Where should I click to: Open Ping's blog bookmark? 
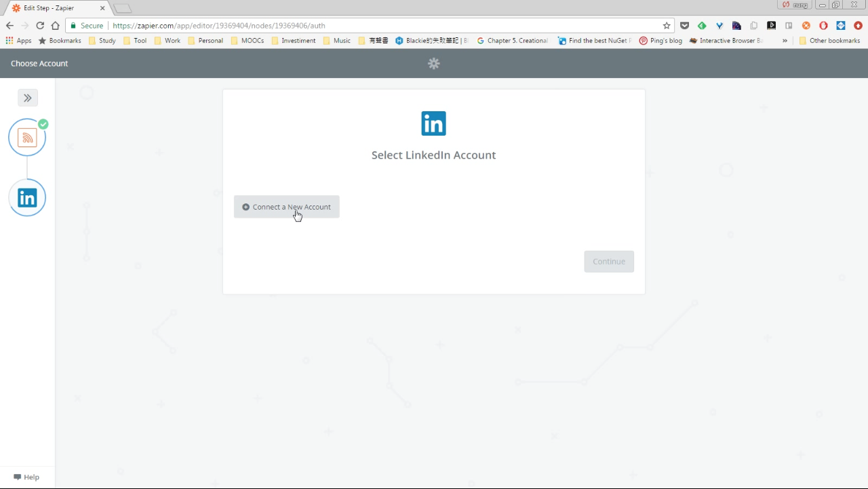(661, 41)
